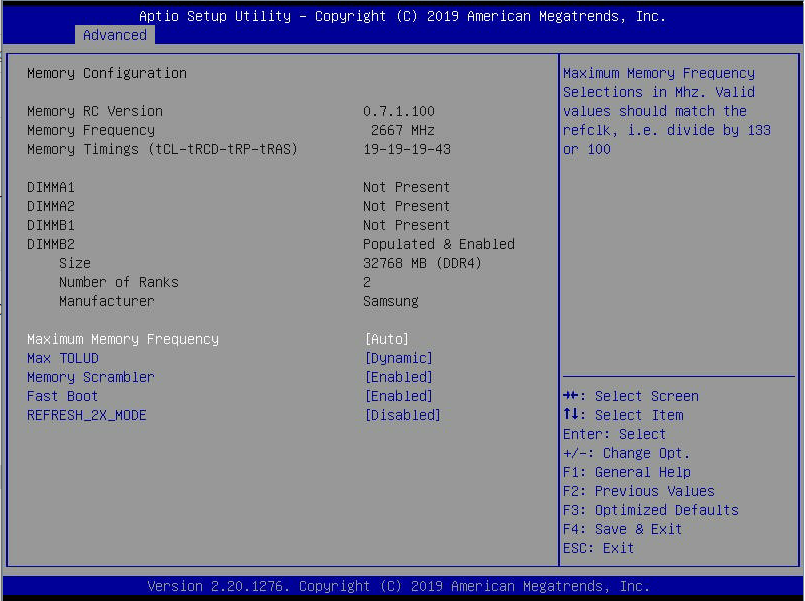Image resolution: width=805 pixels, height=601 pixels.
Task: Click the DIMMB2 slot label
Action: point(51,244)
